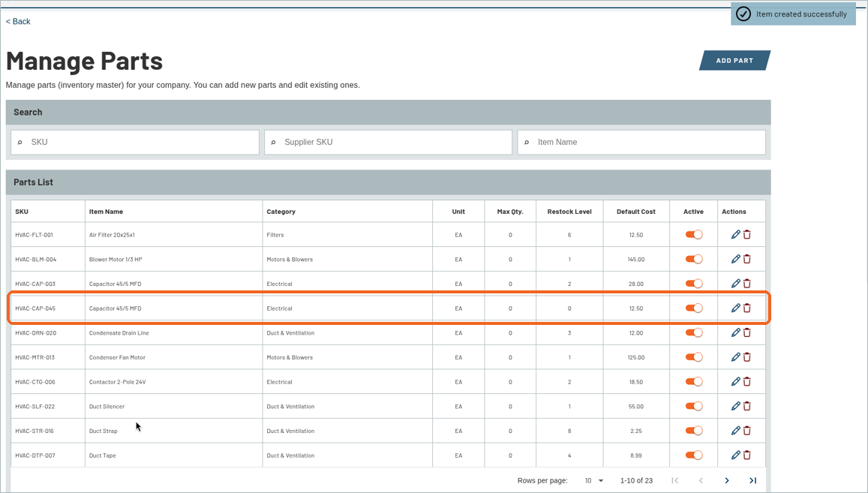The image size is (868, 493).
Task: Focus the Item Name search field
Action: (x=641, y=143)
